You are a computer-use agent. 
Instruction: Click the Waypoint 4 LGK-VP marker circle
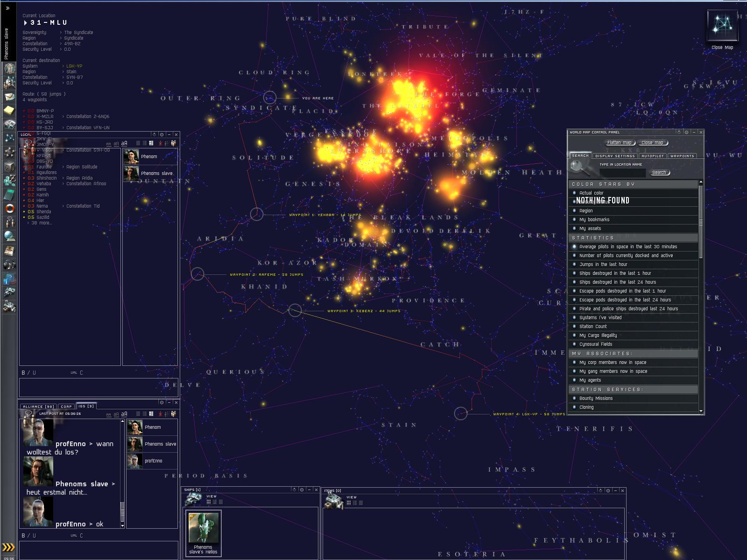click(x=461, y=413)
